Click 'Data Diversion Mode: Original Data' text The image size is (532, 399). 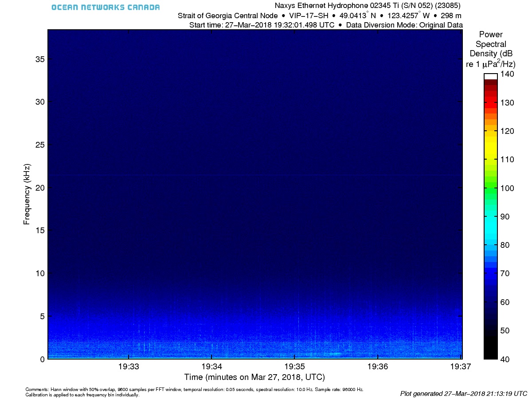tap(404, 25)
